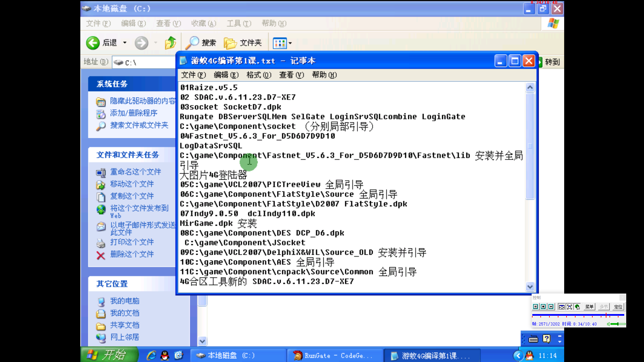Open the 菜单 button in control panel

coord(589,307)
